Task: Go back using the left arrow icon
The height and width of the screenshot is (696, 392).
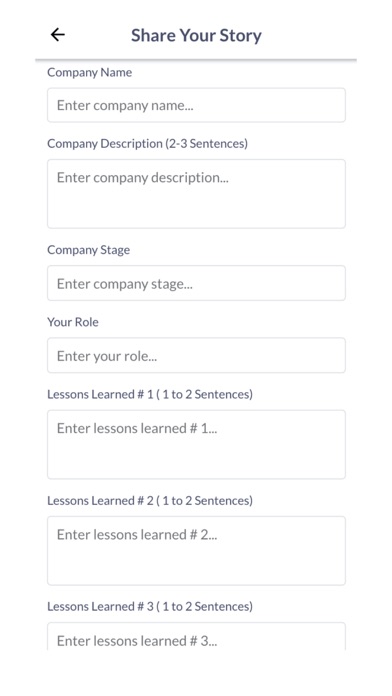Action: pos(58,35)
